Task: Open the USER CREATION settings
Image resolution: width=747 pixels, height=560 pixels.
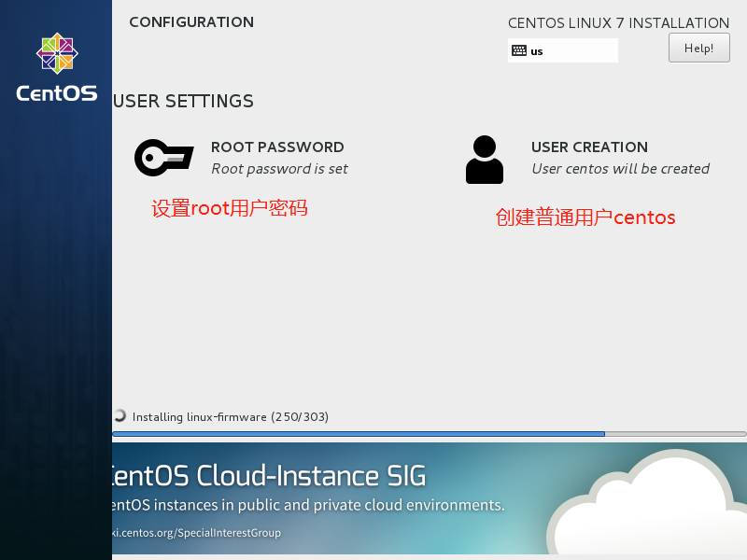Action: click(589, 147)
